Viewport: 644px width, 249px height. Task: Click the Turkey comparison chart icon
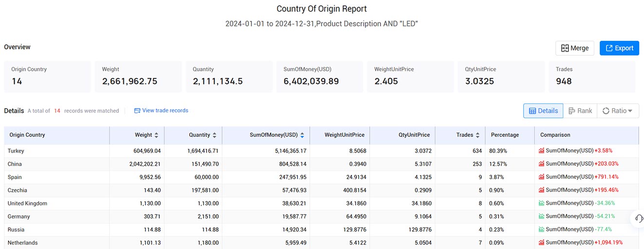542,151
